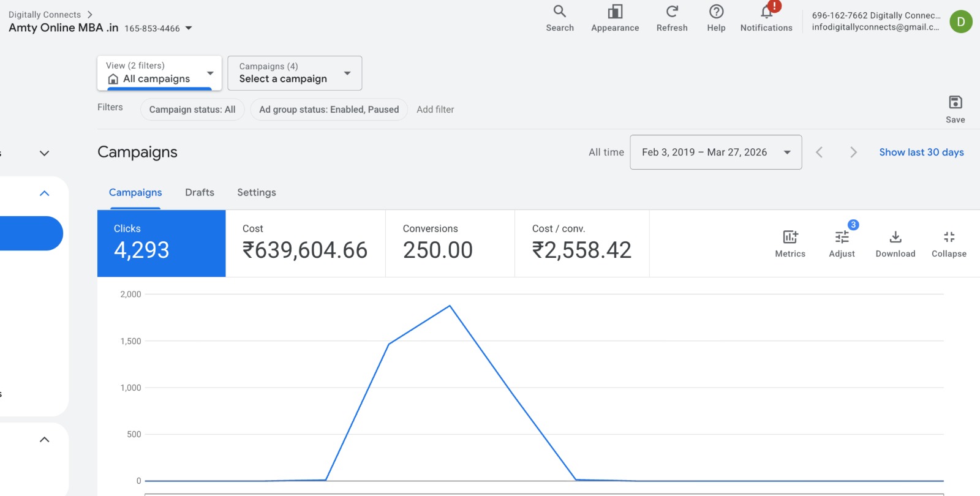This screenshot has width=980, height=496.
Task: Switch to the Settings tab
Action: click(x=257, y=192)
